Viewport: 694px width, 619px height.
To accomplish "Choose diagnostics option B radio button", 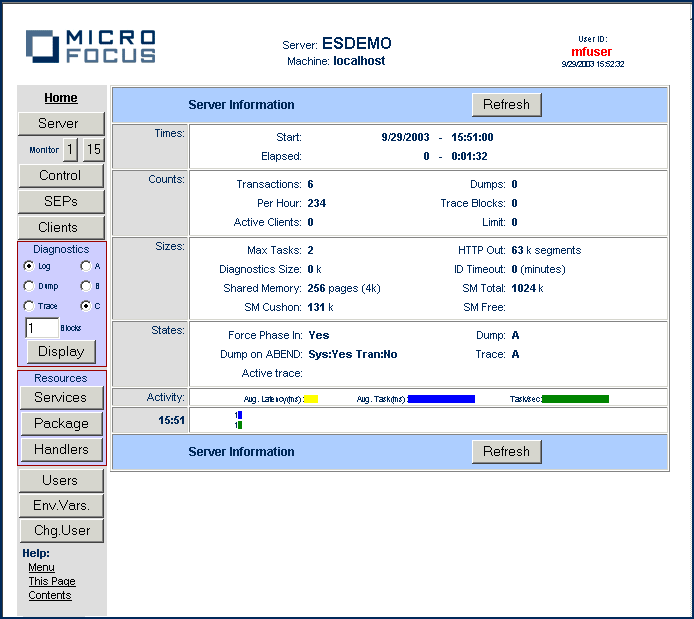I will [x=85, y=286].
